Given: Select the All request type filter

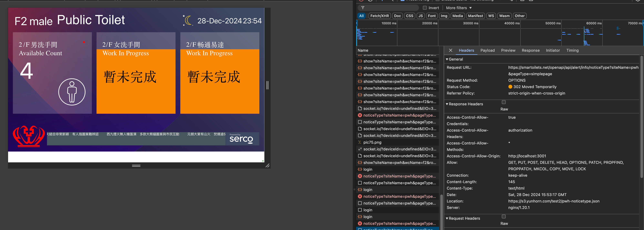Looking at the screenshot, I should (x=362, y=16).
